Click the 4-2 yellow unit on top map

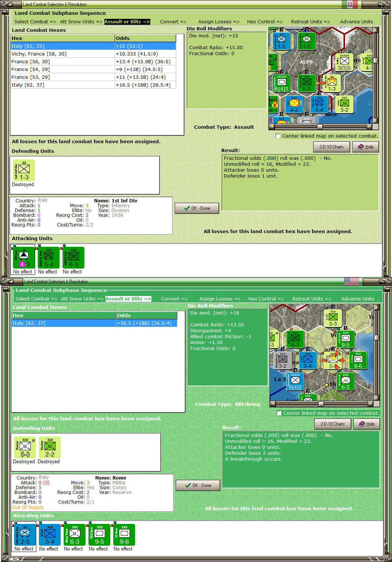coord(294,104)
